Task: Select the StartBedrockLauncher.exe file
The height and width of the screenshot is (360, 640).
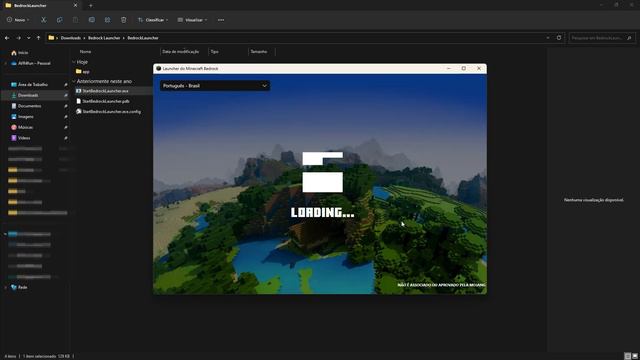Action: [x=105, y=91]
